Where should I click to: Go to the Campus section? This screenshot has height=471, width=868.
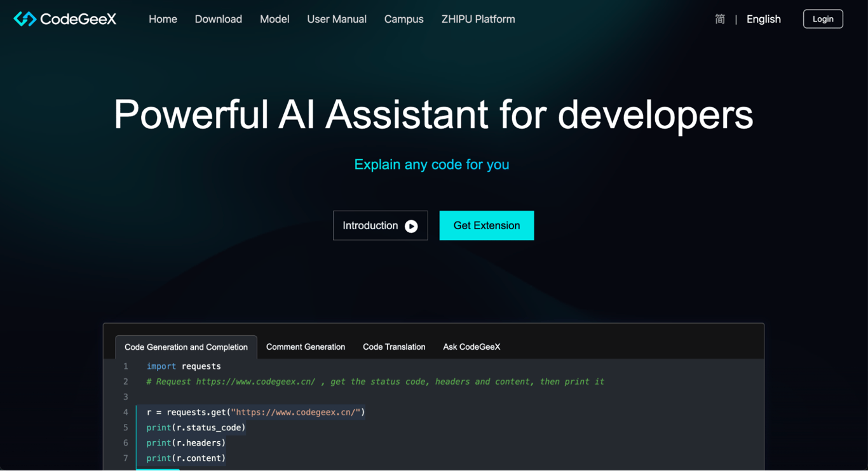pos(403,19)
